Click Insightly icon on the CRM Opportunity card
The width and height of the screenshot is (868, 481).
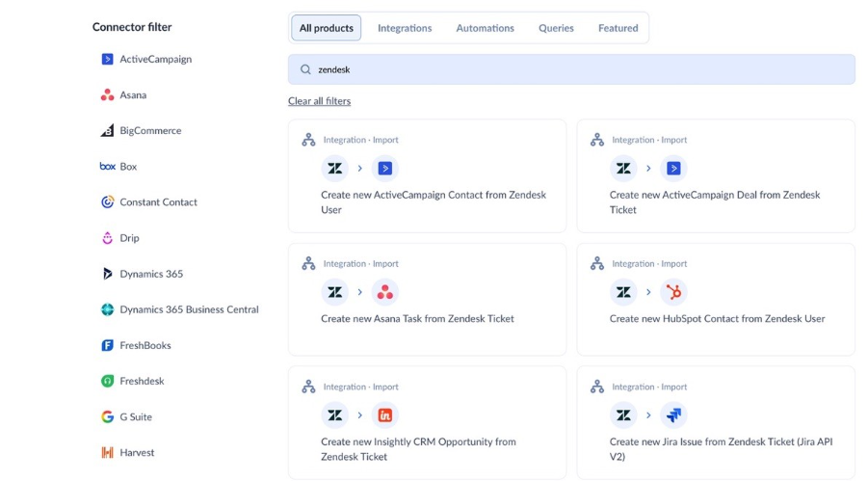click(x=385, y=415)
